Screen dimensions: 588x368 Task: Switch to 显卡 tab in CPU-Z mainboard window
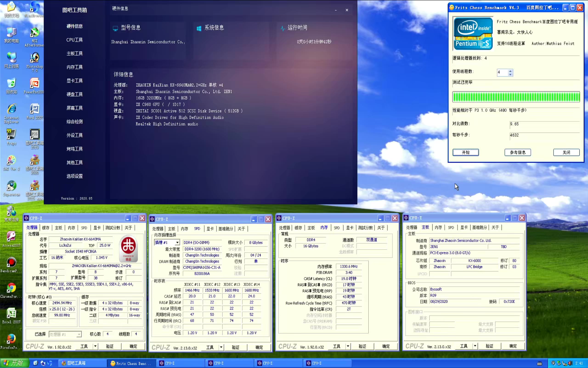(x=464, y=227)
